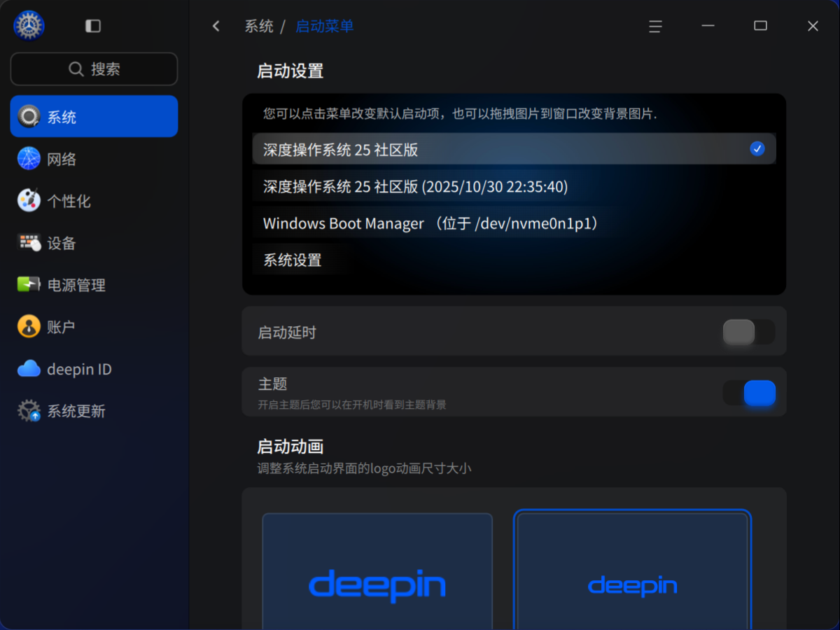Go to 系统 in the breadcrumb

[x=259, y=27]
